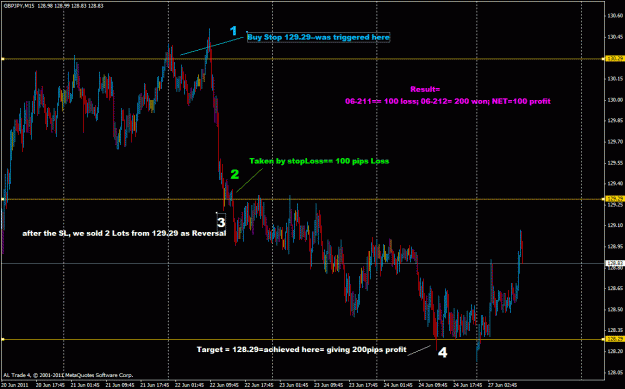Click the '23 Jun 17:45' time axis label
The width and height of the screenshot is (625, 389).
(x=364, y=385)
